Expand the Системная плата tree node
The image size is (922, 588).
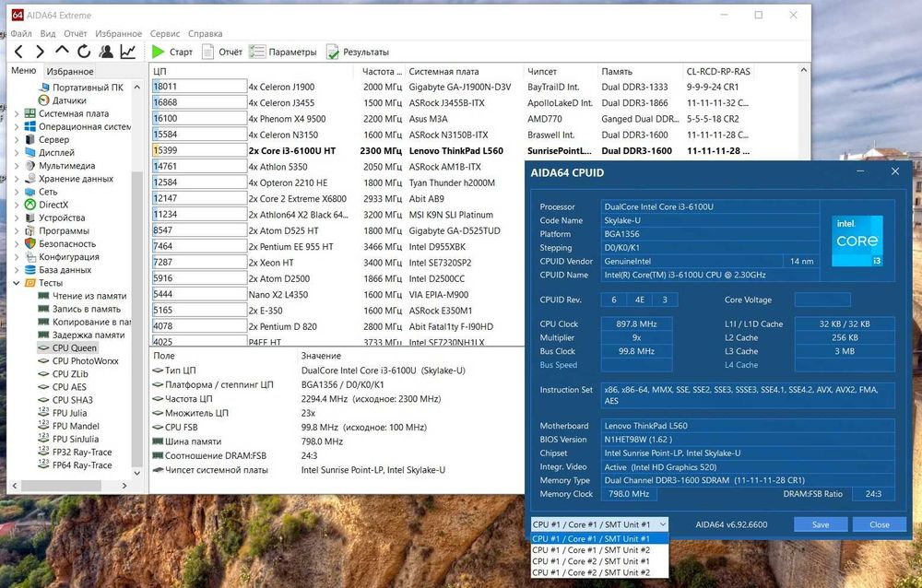17,113
